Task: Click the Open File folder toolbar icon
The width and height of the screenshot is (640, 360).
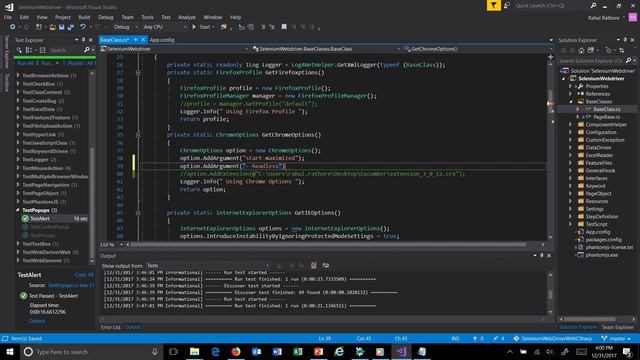Action: (x=52, y=27)
